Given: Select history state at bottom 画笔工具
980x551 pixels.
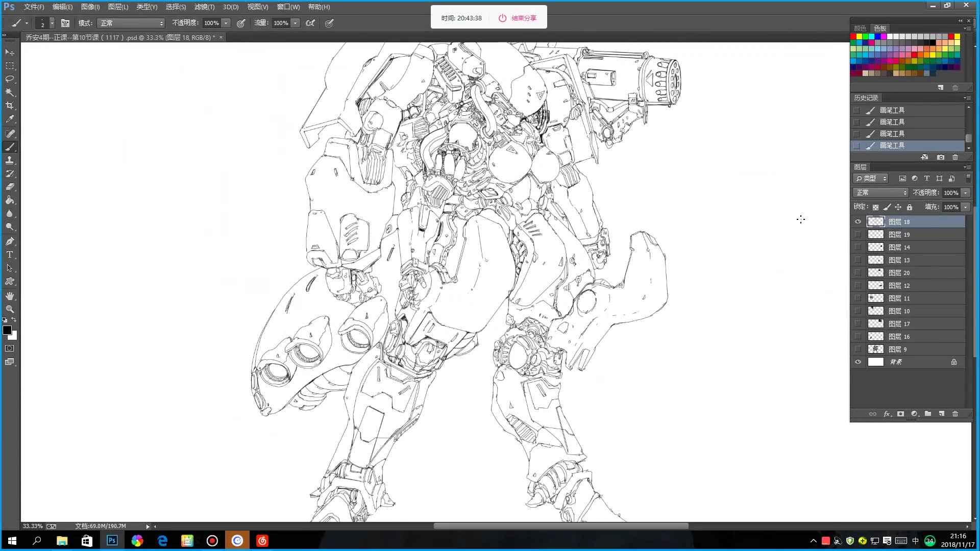Looking at the screenshot, I should 908,145.
